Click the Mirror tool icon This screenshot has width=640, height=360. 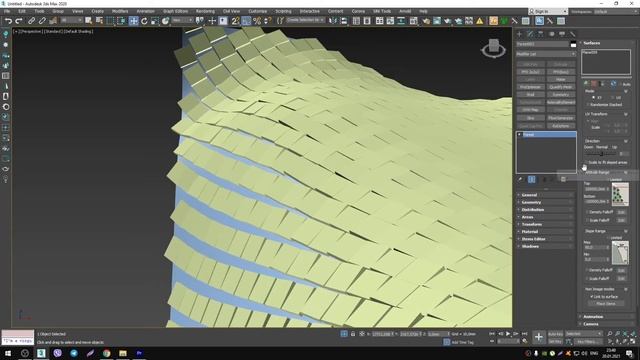333,20
